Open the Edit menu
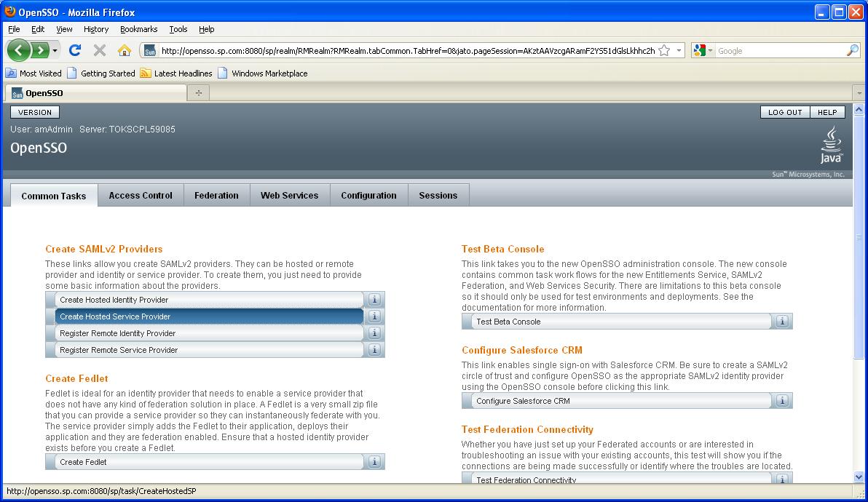The width and height of the screenshot is (868, 502). [x=38, y=29]
